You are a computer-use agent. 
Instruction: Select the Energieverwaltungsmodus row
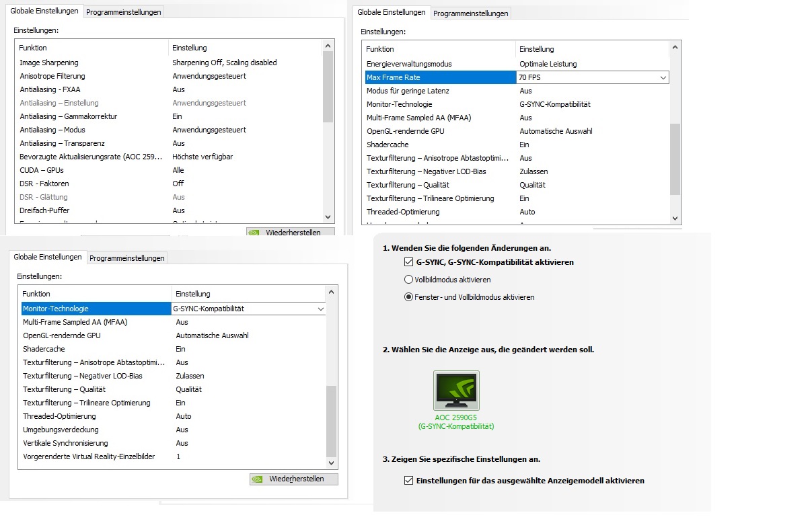[x=517, y=64]
